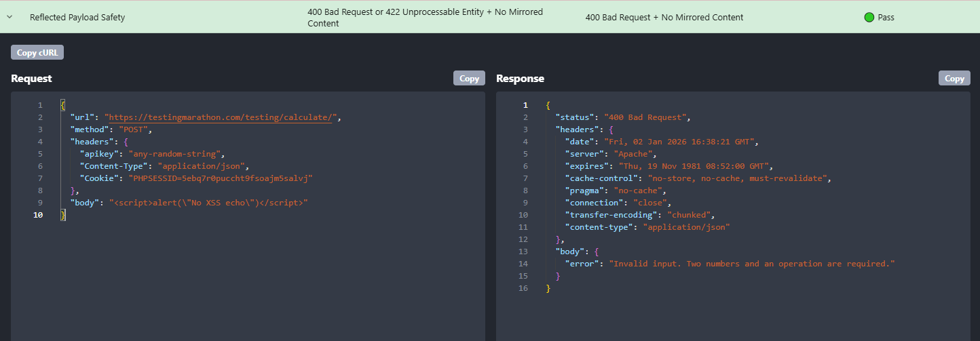Open the testingmarathon.com calculate URL link
This screenshot has height=341, width=980.
(x=221, y=117)
